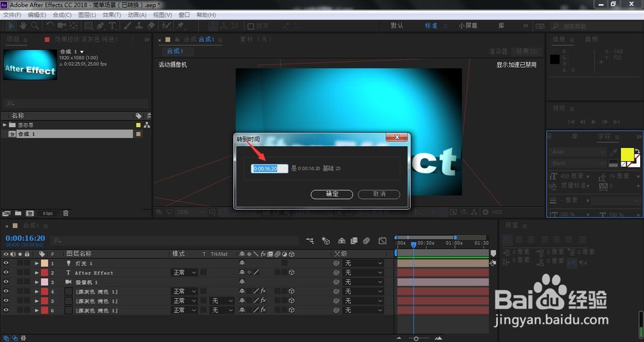Select the Rectangle shape tool
Viewport: 644px width, 342px height.
coord(88,26)
